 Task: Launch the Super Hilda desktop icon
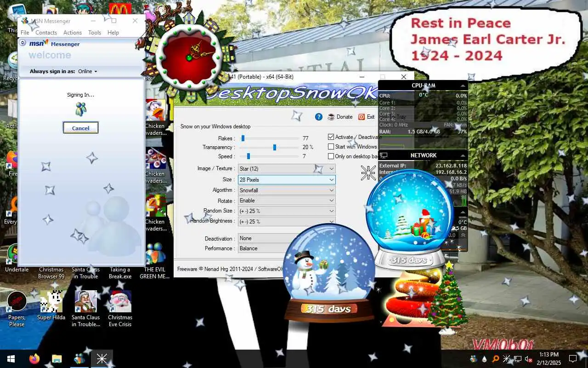[x=51, y=305]
